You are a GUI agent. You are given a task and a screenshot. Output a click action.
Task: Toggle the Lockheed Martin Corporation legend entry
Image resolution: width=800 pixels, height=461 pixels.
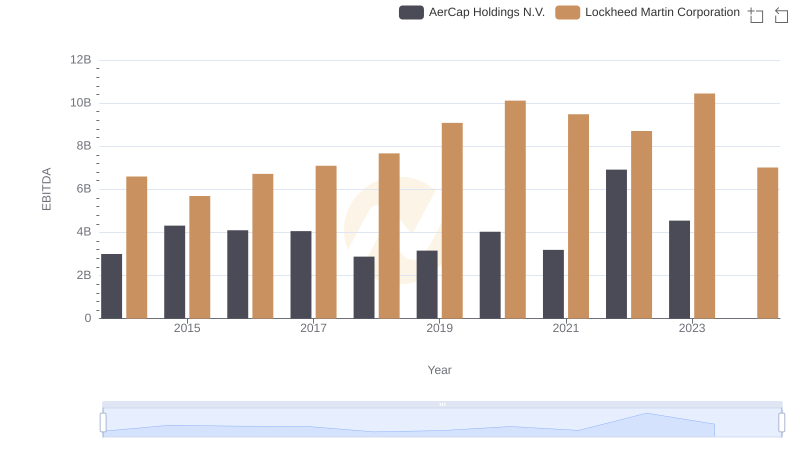tap(647, 12)
